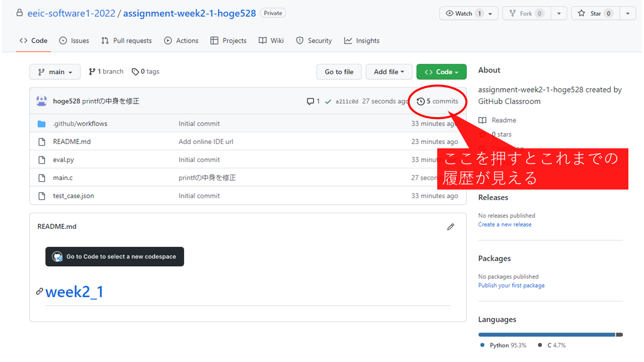Click the hoge528 avatar icon
The height and width of the screenshot is (362, 644).
(42, 101)
